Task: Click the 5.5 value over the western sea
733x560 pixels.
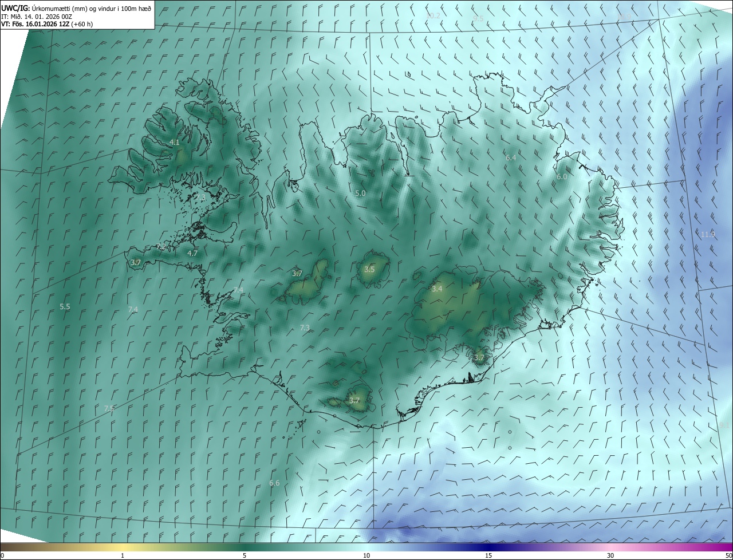Action: tap(65, 307)
